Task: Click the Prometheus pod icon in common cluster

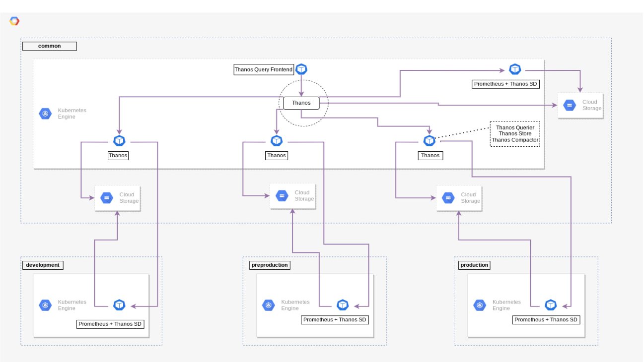Action: coord(515,69)
